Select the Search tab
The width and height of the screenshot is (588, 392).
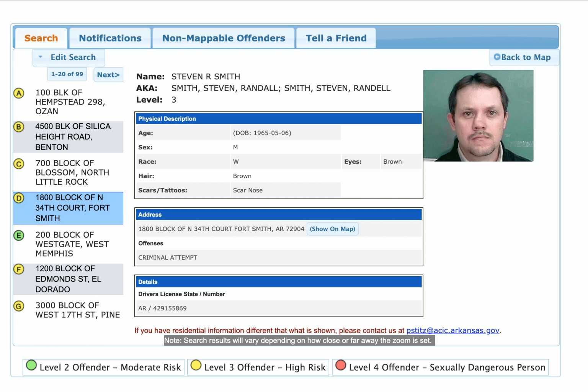[x=41, y=38]
